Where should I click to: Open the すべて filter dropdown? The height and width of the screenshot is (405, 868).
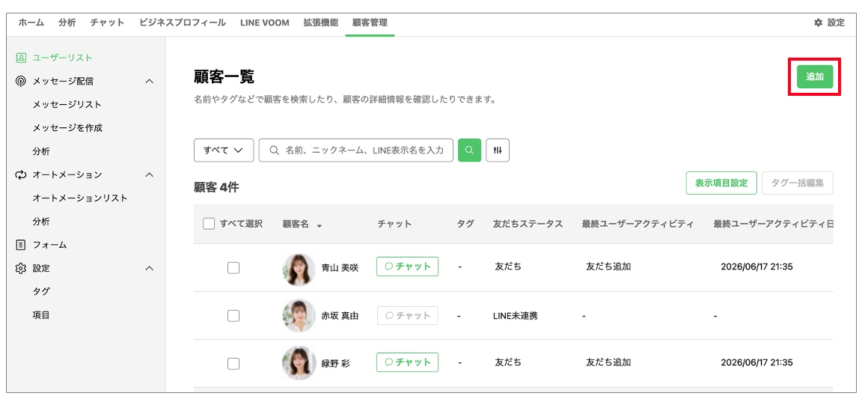tap(224, 150)
